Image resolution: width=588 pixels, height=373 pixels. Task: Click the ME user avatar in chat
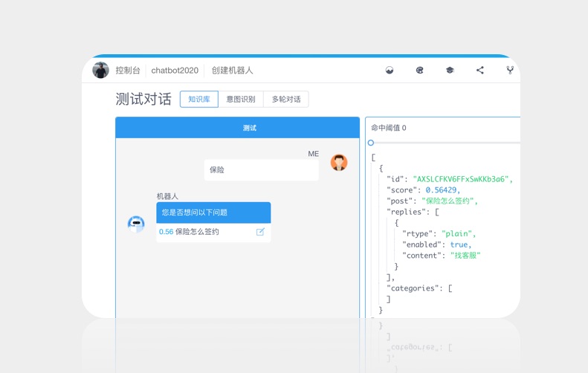click(339, 163)
